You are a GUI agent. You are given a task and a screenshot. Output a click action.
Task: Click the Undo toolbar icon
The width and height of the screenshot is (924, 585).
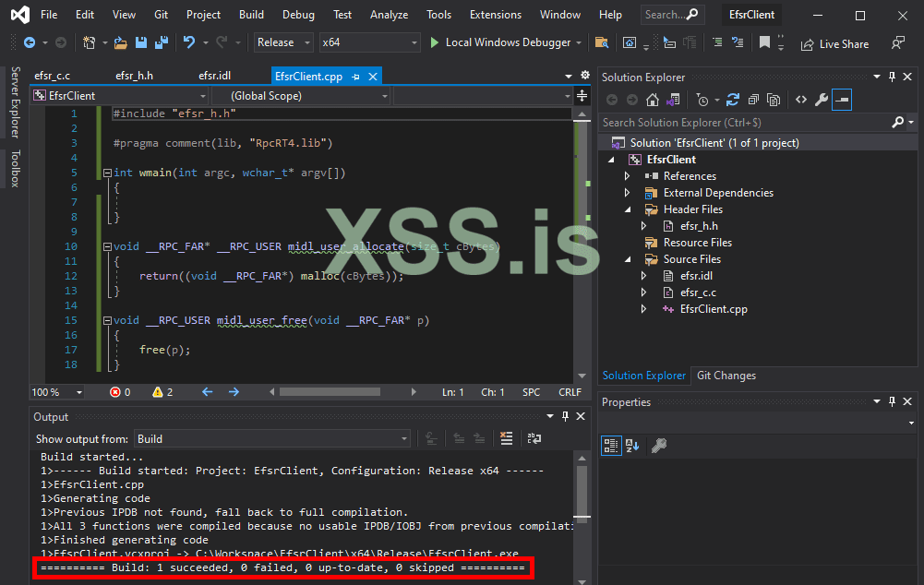[x=189, y=42]
